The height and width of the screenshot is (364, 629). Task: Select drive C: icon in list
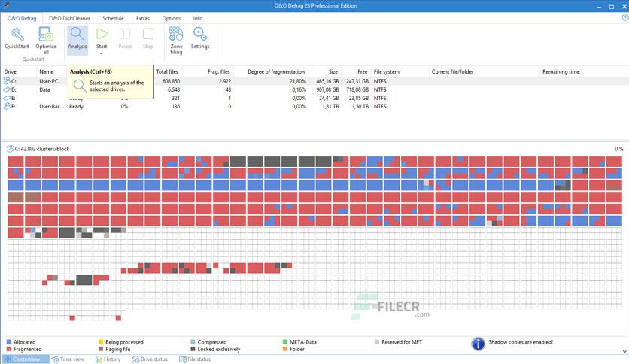tap(7, 81)
